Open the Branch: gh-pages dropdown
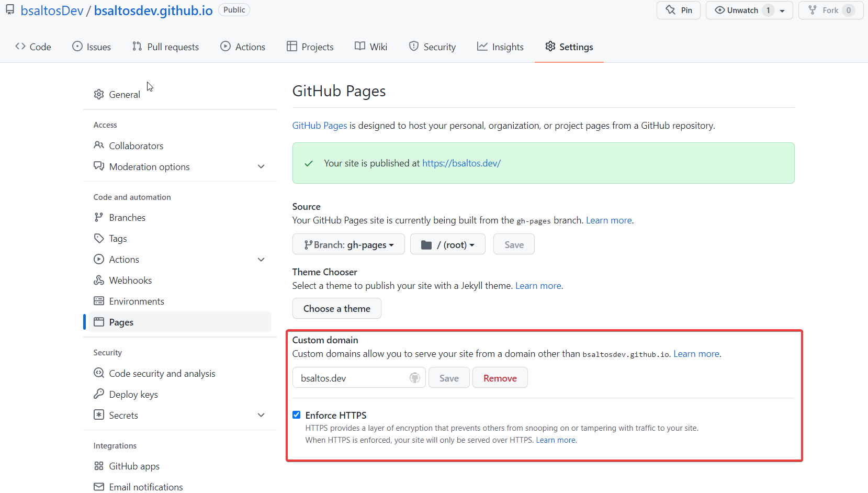The image size is (868, 493). pos(348,244)
